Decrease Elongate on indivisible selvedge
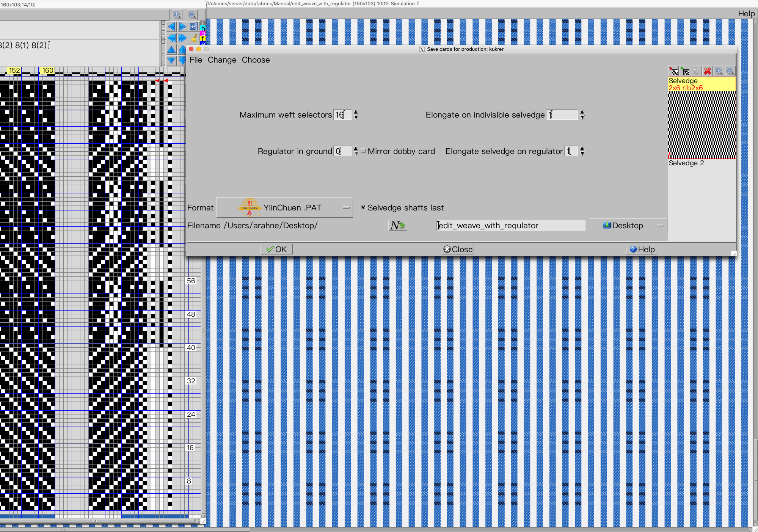This screenshot has width=758, height=532. (582, 118)
